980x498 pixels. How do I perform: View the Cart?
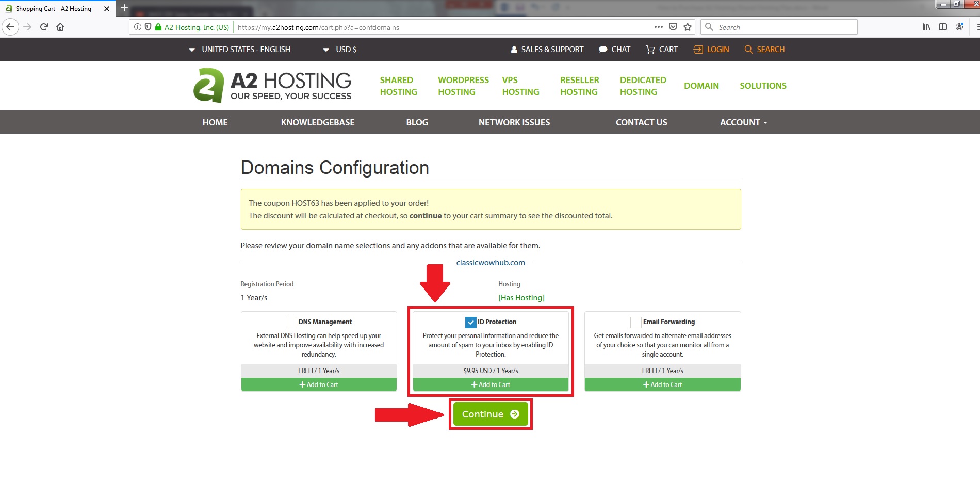pos(662,50)
